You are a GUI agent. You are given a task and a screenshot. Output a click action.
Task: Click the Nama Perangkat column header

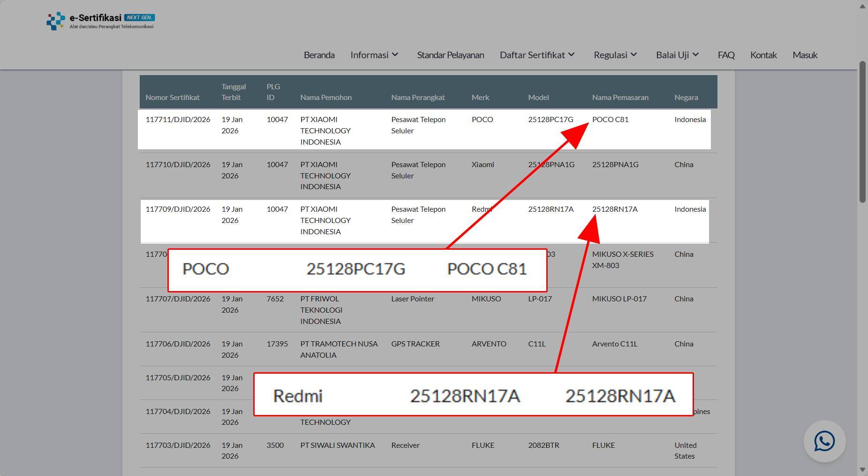[x=418, y=97]
